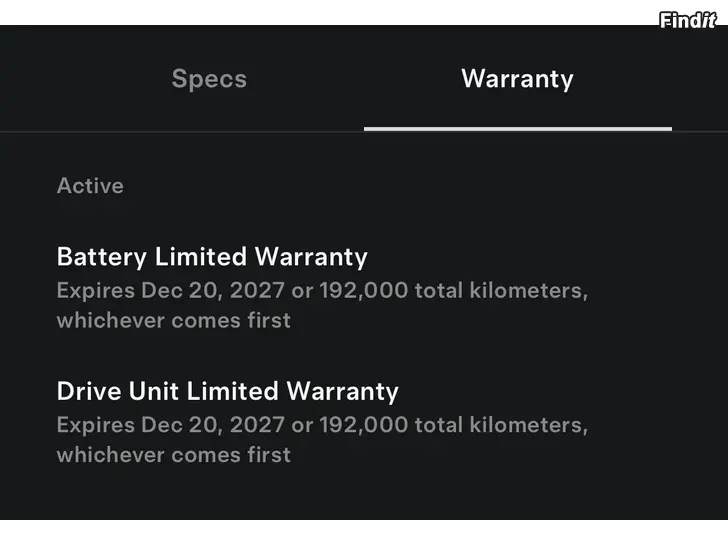The height and width of the screenshot is (546, 728).
Task: Click the word "Expires" under Battery Limited Warranty
Action: [x=95, y=291]
